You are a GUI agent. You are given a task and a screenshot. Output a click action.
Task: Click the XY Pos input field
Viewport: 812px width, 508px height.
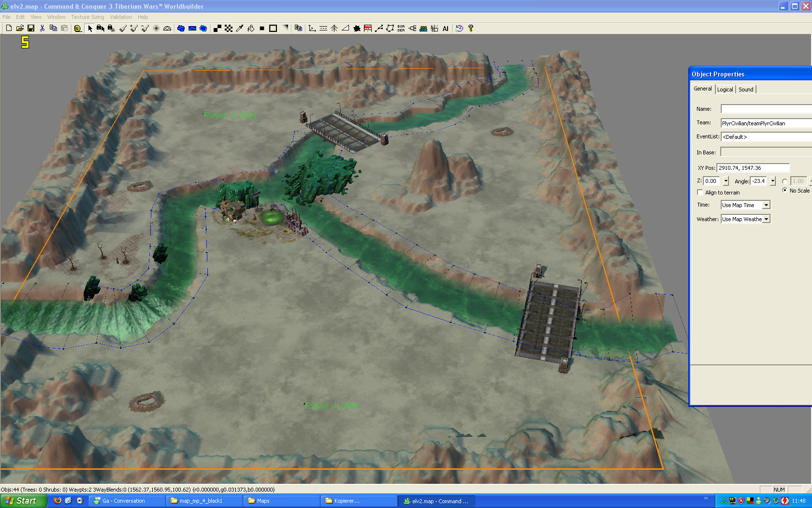point(753,168)
